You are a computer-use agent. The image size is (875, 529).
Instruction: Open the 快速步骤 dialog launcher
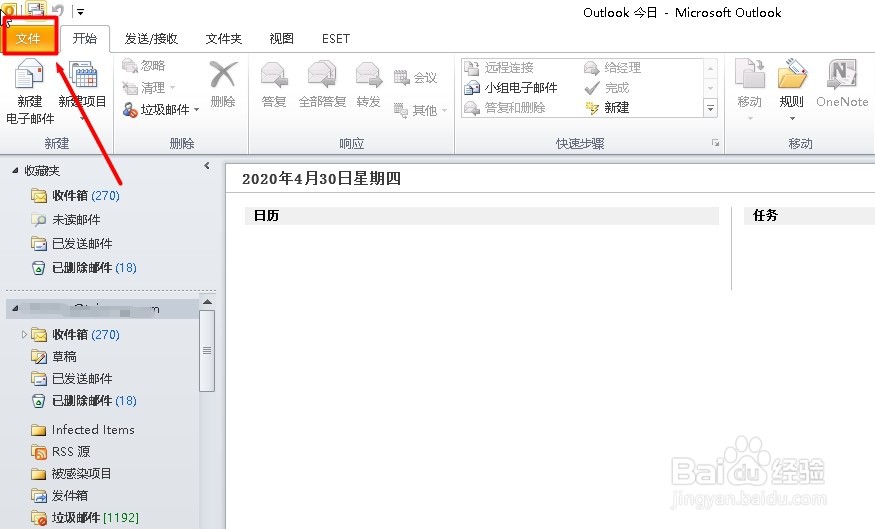[715, 143]
